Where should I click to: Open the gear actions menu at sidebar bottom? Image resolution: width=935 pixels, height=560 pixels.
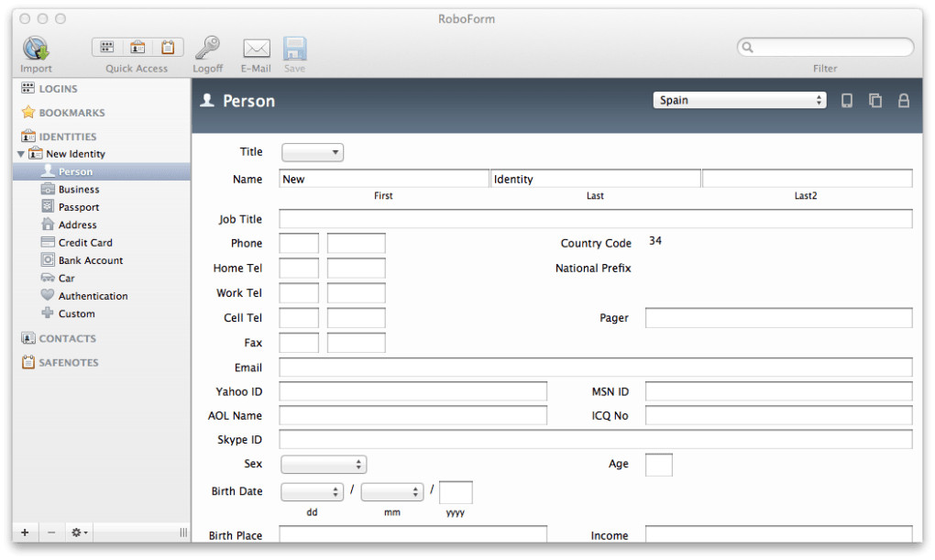coord(80,532)
